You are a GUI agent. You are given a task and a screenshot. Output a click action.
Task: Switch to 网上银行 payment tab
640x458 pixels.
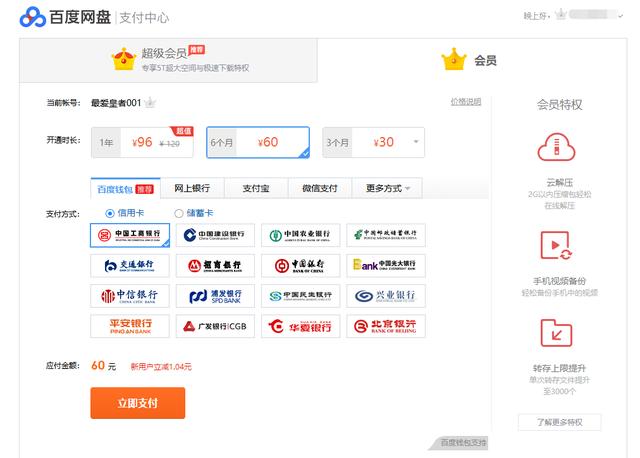pyautogui.click(x=192, y=188)
